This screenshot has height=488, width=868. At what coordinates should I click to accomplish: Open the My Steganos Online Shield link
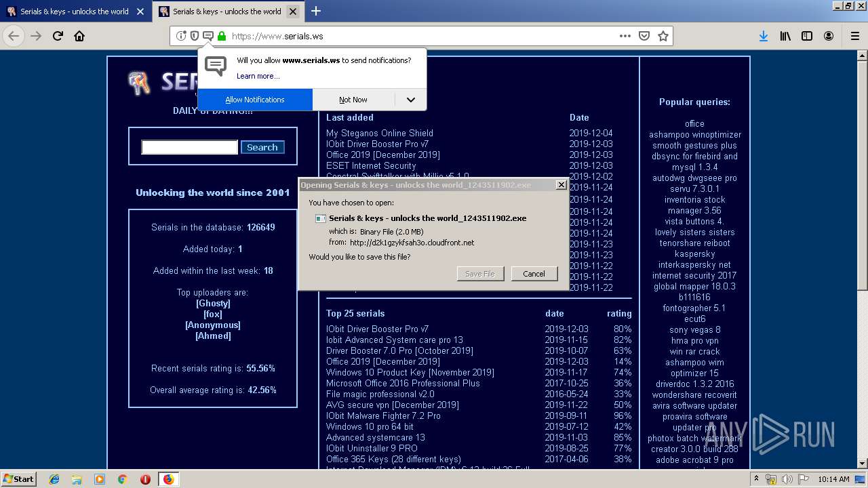click(380, 133)
